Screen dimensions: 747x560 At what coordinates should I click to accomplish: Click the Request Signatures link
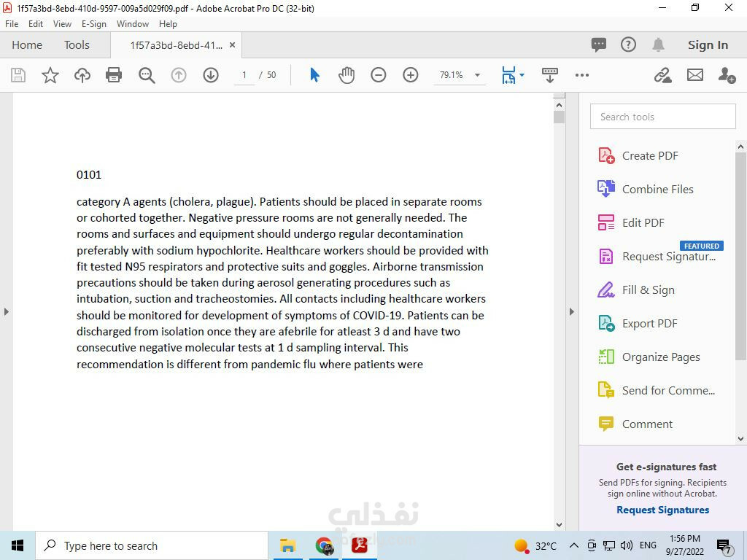pos(662,510)
